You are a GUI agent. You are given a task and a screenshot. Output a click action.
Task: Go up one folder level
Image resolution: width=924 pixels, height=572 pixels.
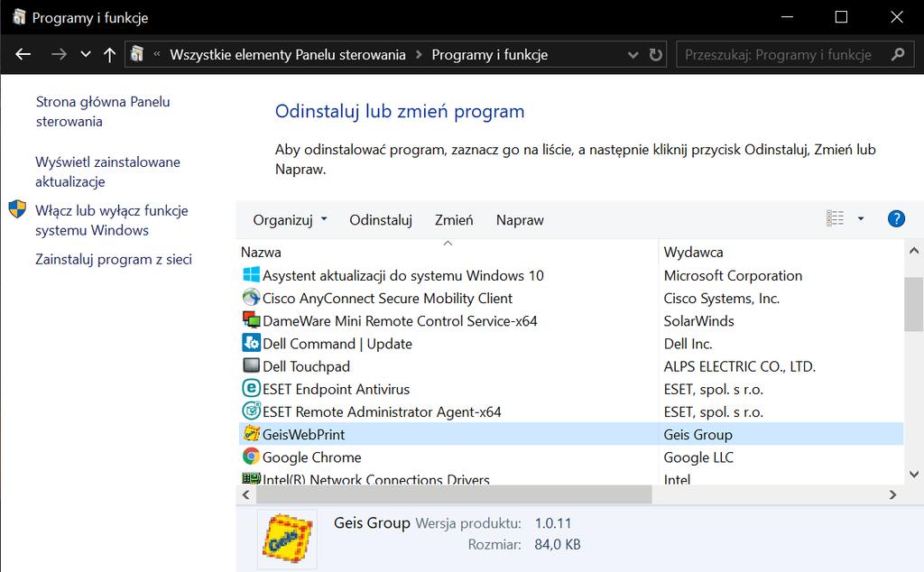coord(109,54)
